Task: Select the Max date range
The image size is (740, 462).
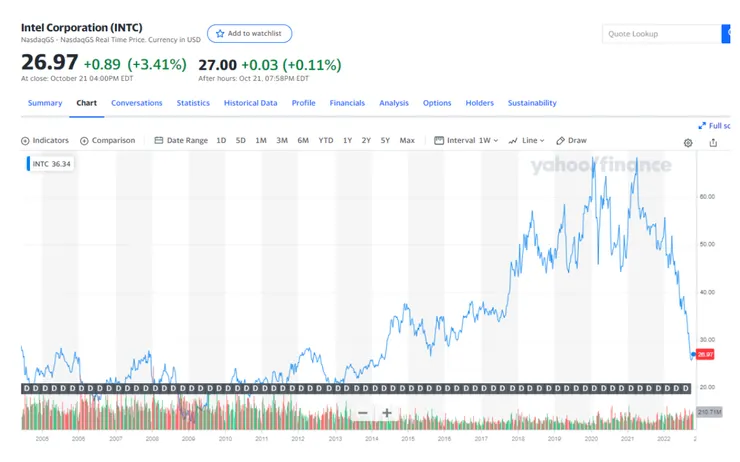Action: point(407,141)
